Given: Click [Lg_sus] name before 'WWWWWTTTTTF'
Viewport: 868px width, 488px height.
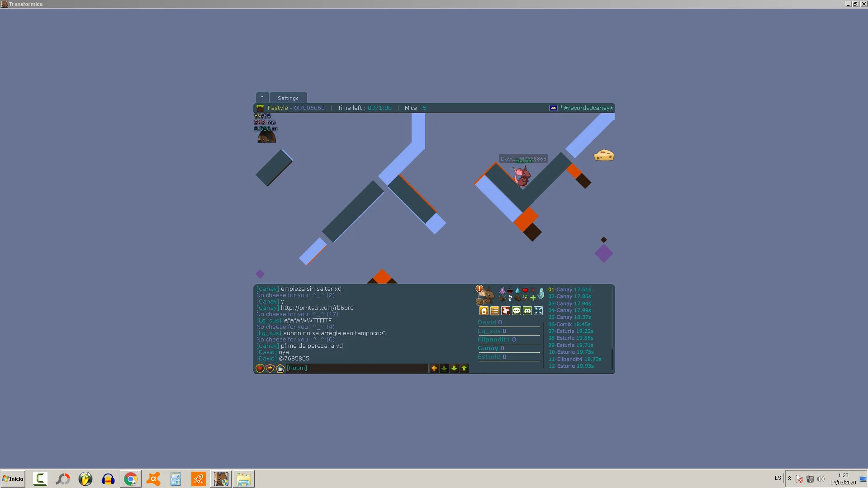Looking at the screenshot, I should pos(269,320).
